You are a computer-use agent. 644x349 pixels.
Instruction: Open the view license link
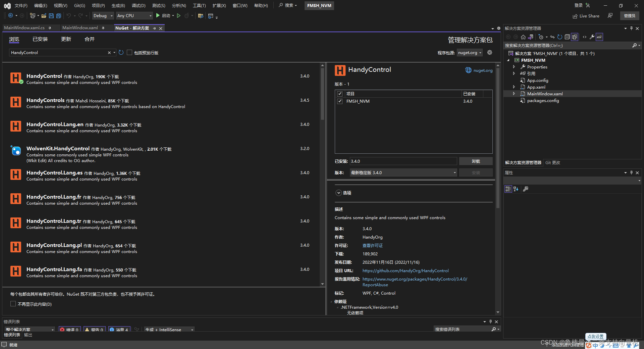pos(373,246)
